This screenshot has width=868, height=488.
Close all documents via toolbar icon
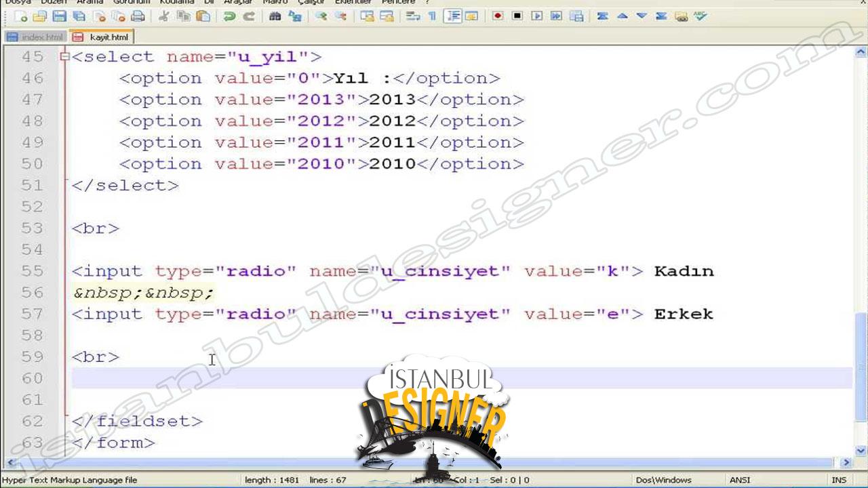coord(119,16)
